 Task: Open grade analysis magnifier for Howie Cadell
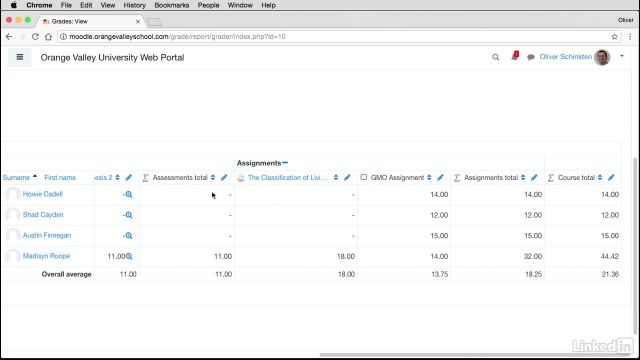pos(129,195)
